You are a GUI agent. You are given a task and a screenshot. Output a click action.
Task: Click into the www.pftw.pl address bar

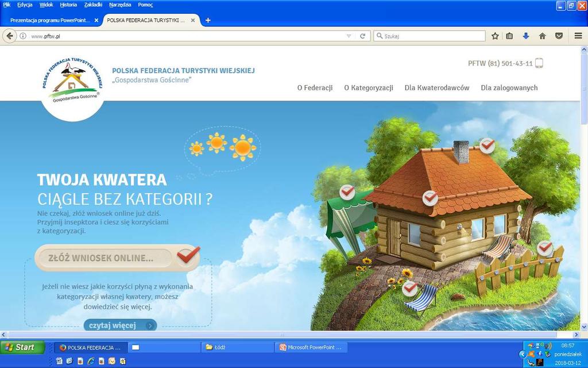coord(188,36)
